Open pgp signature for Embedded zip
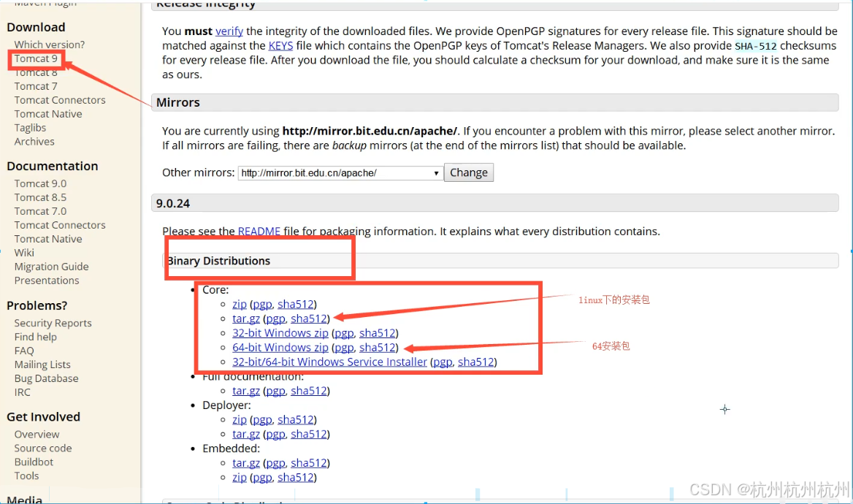The width and height of the screenshot is (853, 504). [x=262, y=477]
